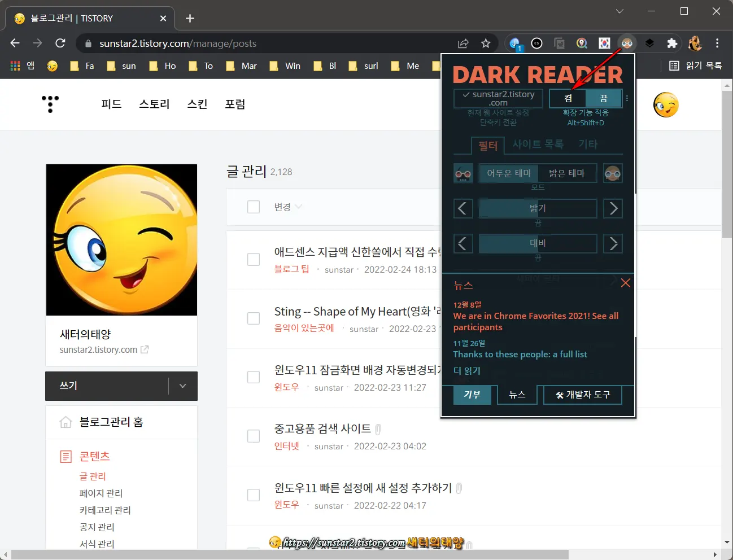
Task: Click the share page icon in address bar
Action: [x=463, y=43]
